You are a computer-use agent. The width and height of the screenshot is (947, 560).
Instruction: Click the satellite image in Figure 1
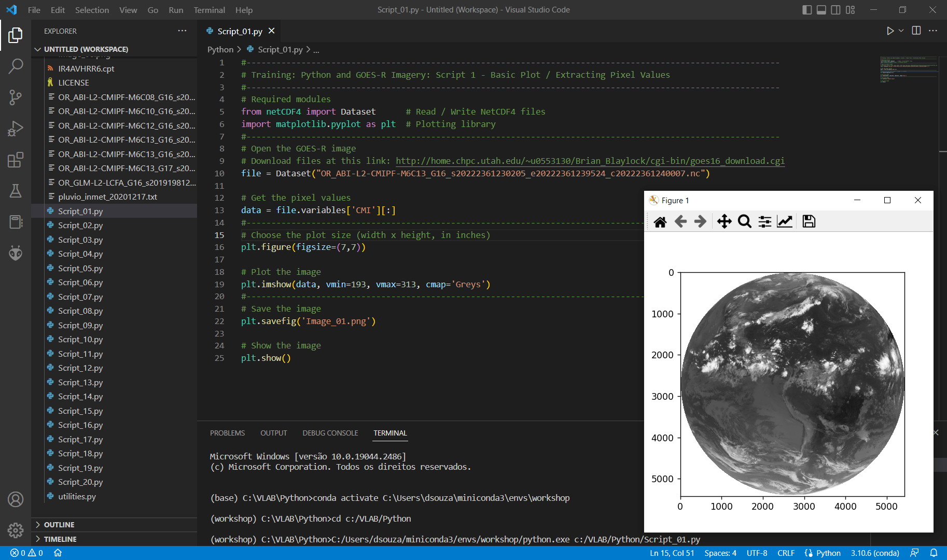pyautogui.click(x=792, y=384)
